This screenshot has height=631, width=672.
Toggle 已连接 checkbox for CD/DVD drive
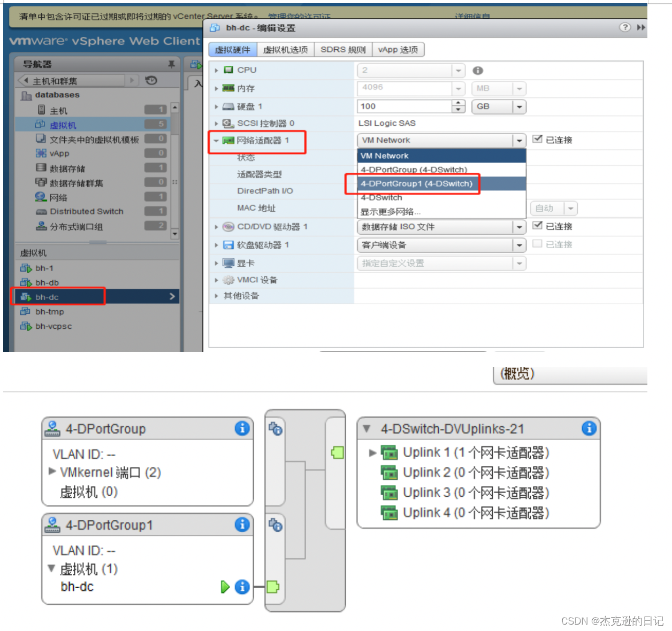(537, 226)
